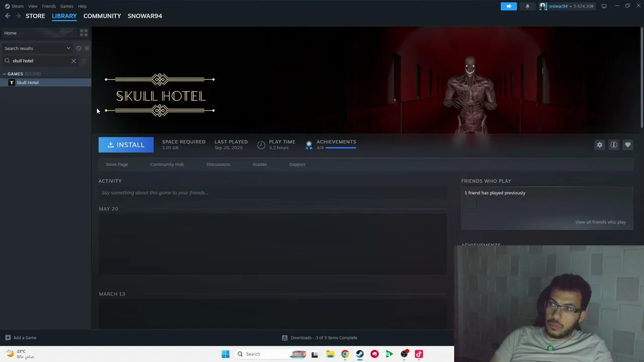Screen dimensions: 644x362
Task: Go back with the left arrow
Action: pos(8,16)
